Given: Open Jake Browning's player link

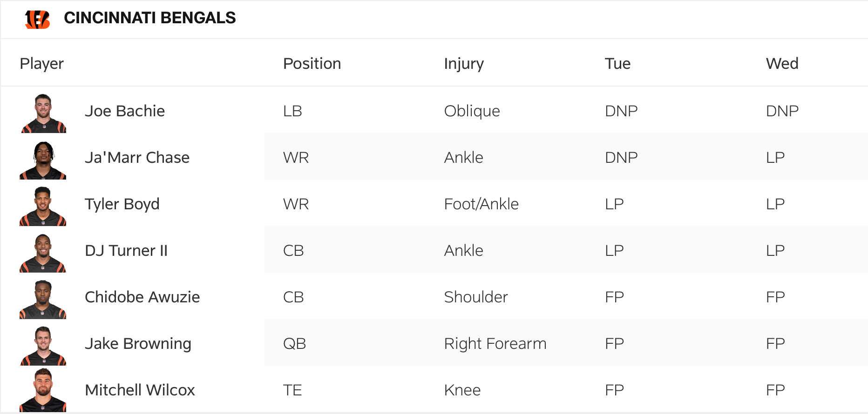Looking at the screenshot, I should point(138,344).
